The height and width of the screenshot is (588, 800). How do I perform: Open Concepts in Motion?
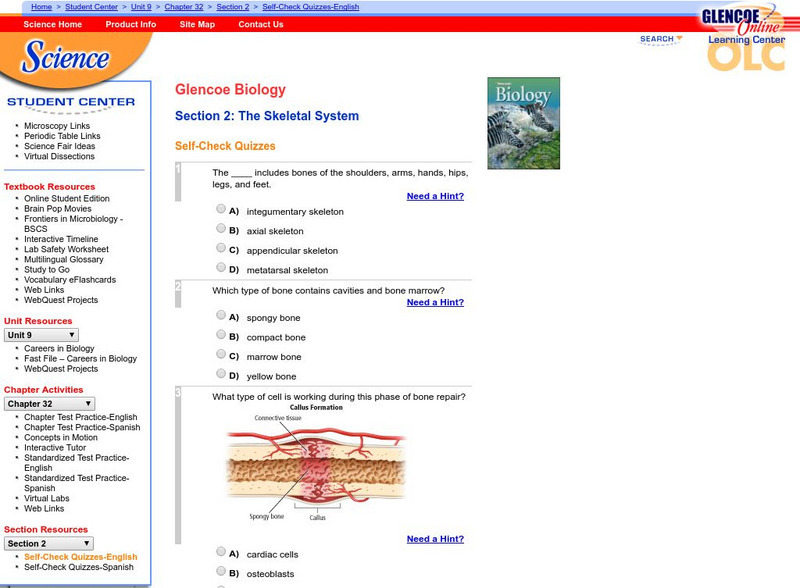tap(61, 437)
